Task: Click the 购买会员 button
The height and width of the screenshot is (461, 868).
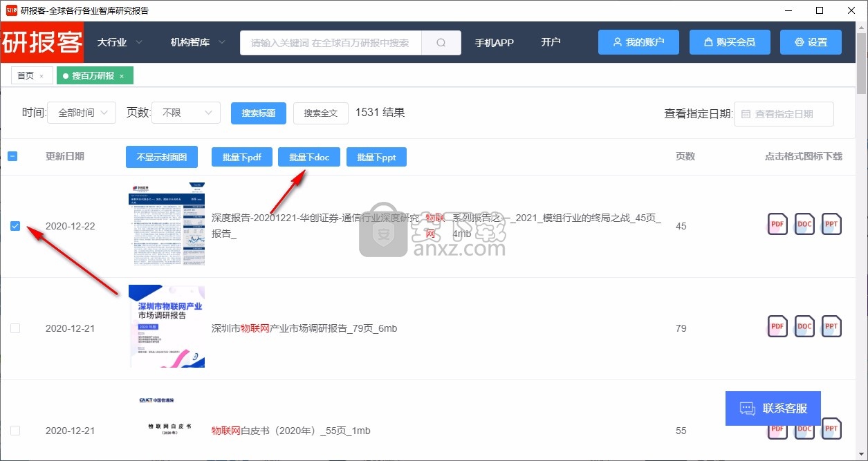Action: pyautogui.click(x=730, y=42)
